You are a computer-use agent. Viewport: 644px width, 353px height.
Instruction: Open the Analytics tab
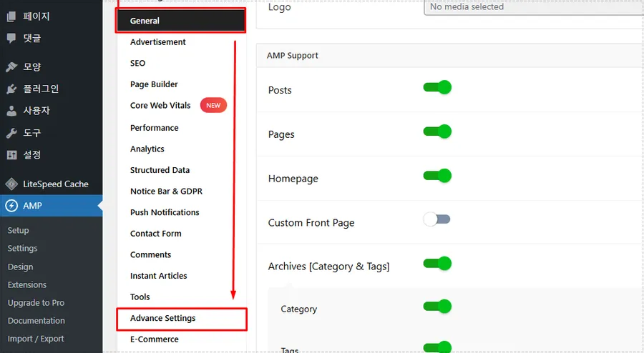click(x=147, y=149)
